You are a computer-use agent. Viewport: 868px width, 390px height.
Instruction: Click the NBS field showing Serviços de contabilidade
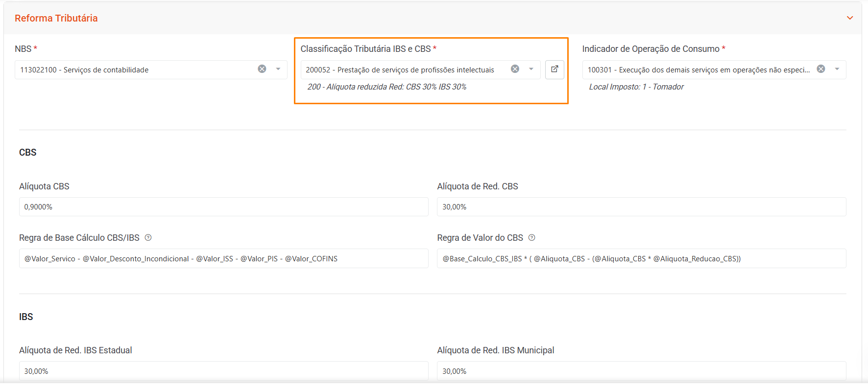(151, 69)
